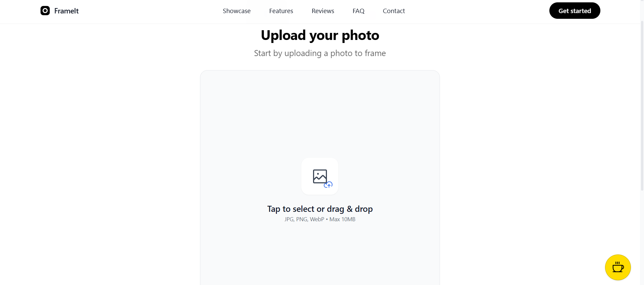Select the picture outline icon in drop zone

pos(320,176)
